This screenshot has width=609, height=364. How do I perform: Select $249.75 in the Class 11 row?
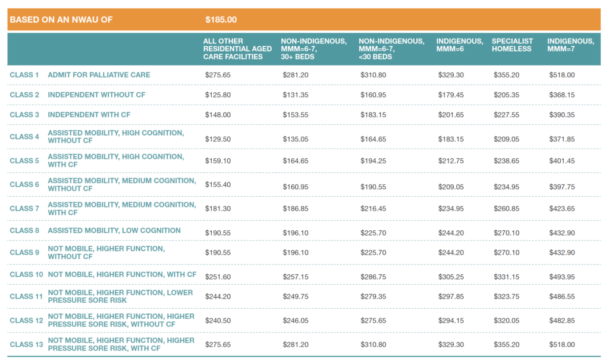(296, 296)
